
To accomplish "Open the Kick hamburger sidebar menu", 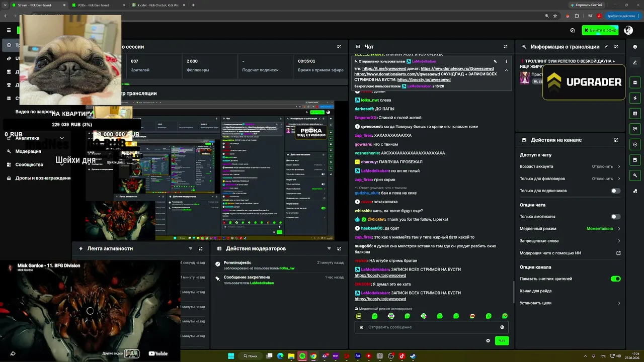I will (x=9, y=30).
